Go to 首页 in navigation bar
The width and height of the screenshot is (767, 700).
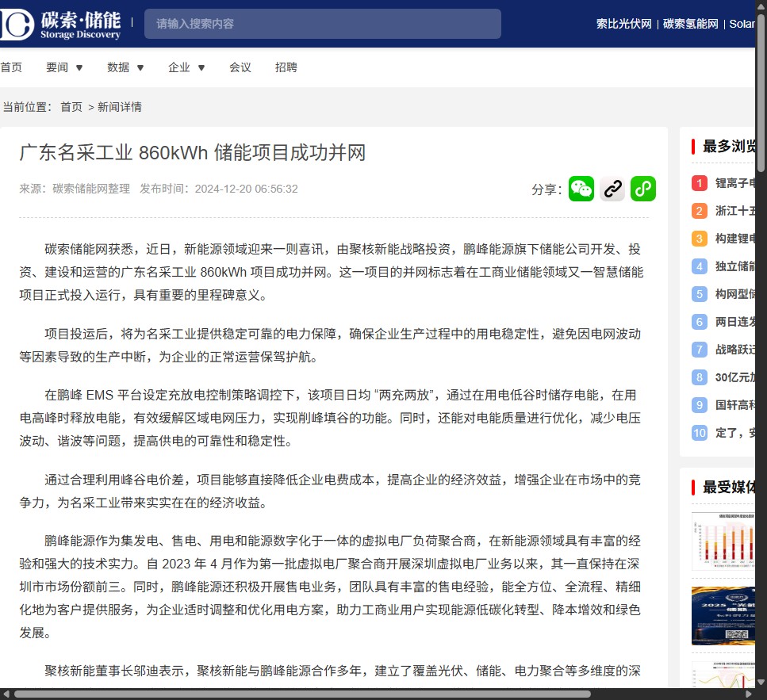tap(11, 67)
